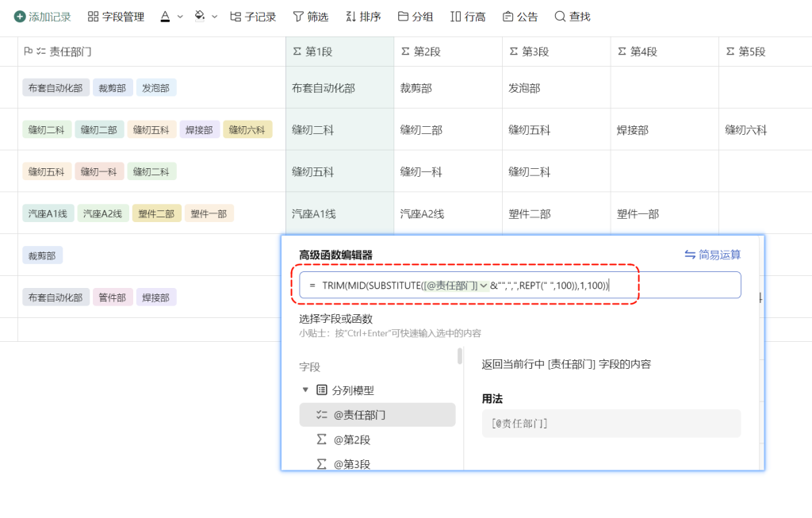
Task: Select the 第2段 column header
Action: 448,52
